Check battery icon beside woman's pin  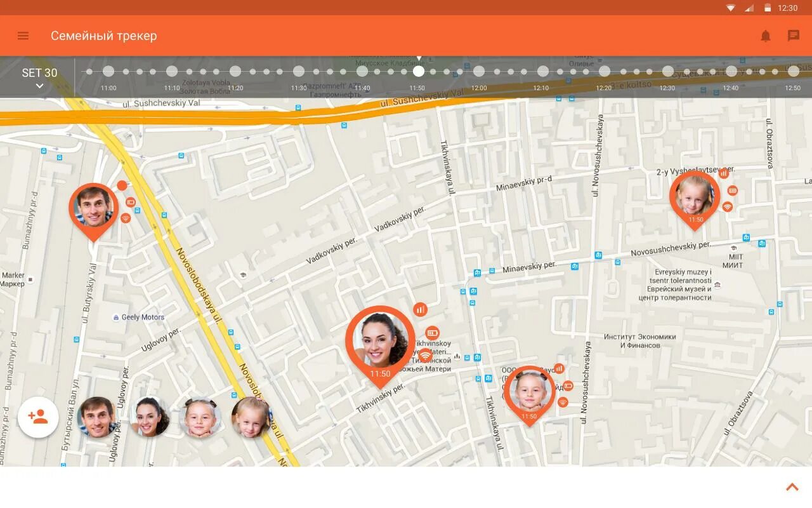point(433,333)
